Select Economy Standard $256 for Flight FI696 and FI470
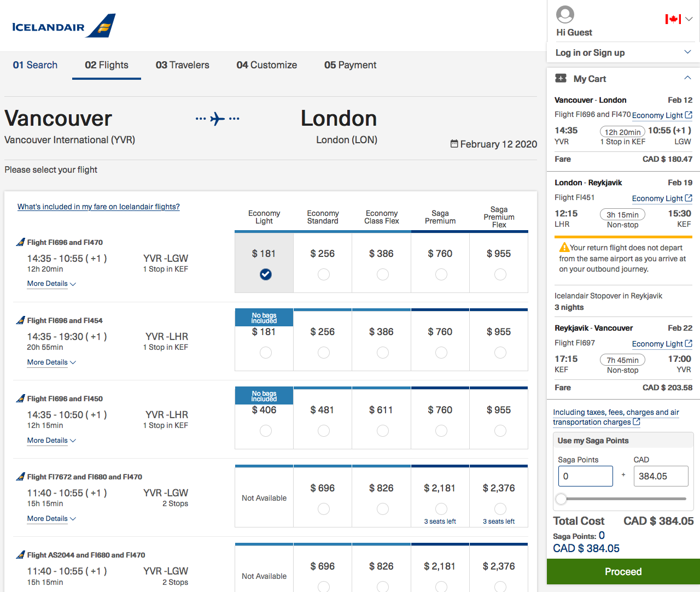Screen dimensions: 700x592 [x=323, y=274]
